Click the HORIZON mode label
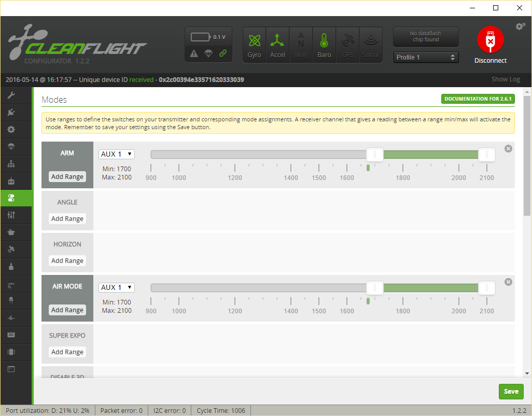This screenshot has height=416, width=532. click(67, 244)
